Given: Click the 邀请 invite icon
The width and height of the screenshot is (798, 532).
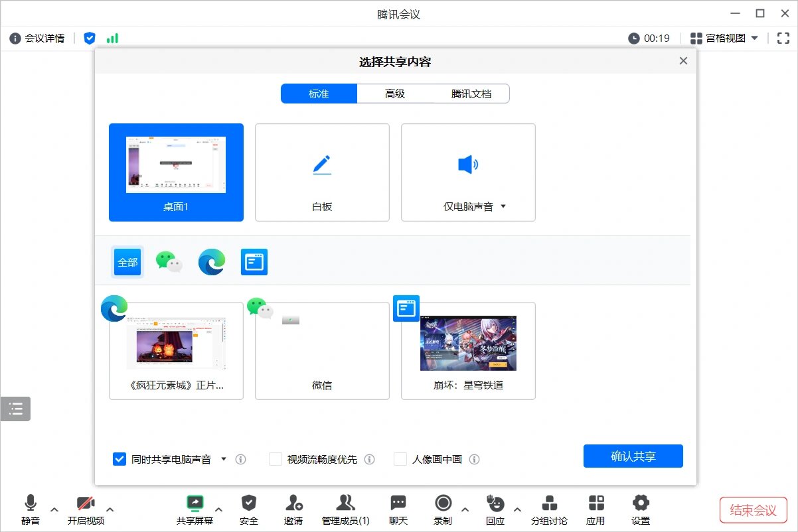Looking at the screenshot, I should 293,504.
